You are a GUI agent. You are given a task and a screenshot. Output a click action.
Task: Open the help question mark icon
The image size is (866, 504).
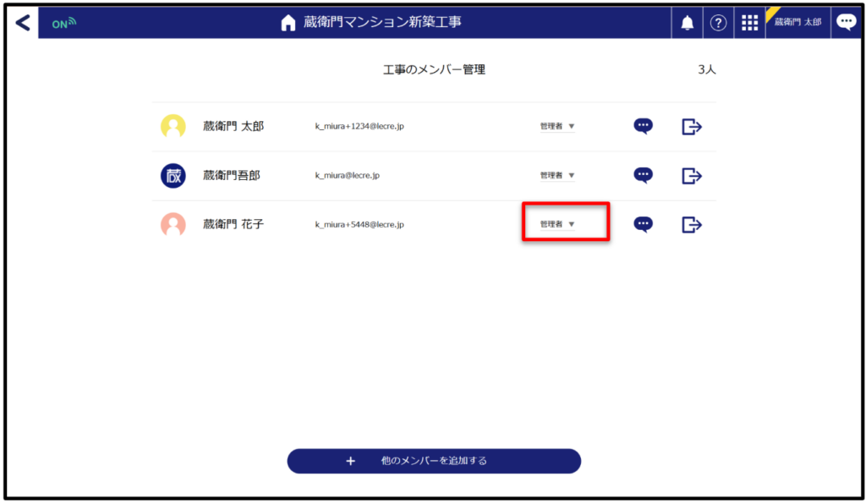pyautogui.click(x=718, y=23)
